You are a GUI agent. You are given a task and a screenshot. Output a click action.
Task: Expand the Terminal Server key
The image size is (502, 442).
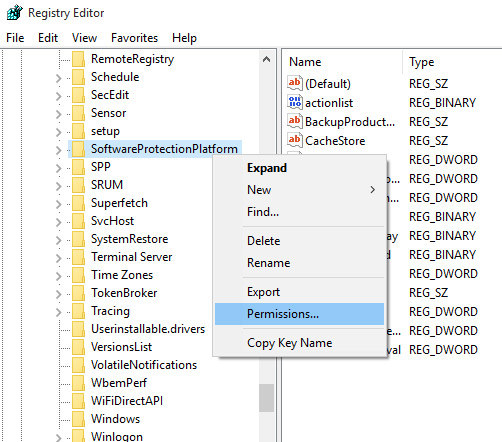point(59,258)
